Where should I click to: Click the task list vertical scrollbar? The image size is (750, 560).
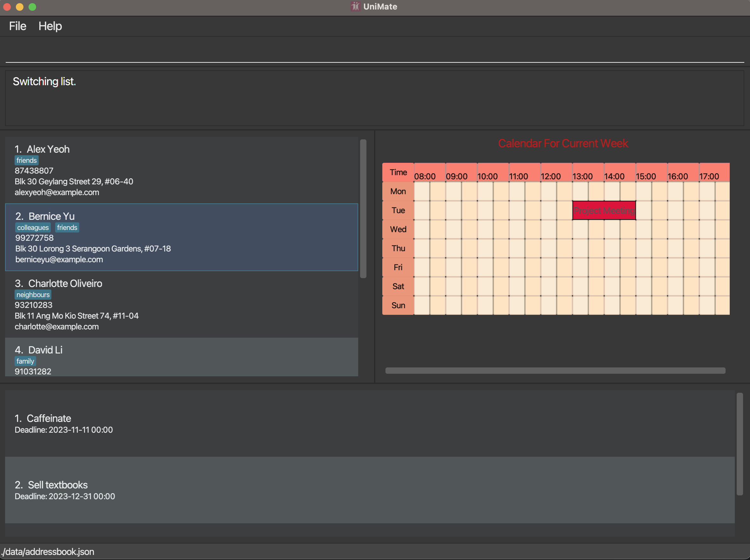pos(740,444)
